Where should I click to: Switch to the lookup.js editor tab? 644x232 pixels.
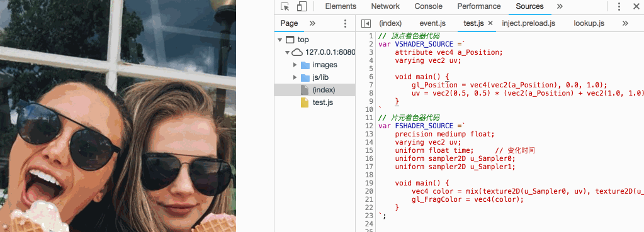click(589, 23)
